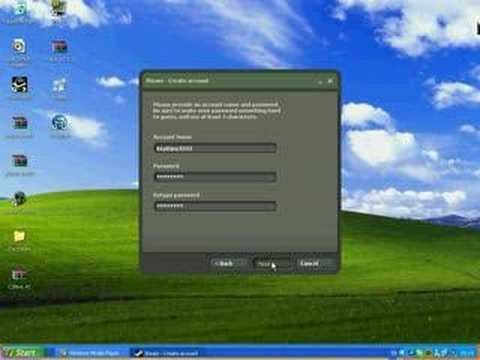Minimize the Steam Create account dialog
Screen dimensions: 480x360
pos(320,81)
